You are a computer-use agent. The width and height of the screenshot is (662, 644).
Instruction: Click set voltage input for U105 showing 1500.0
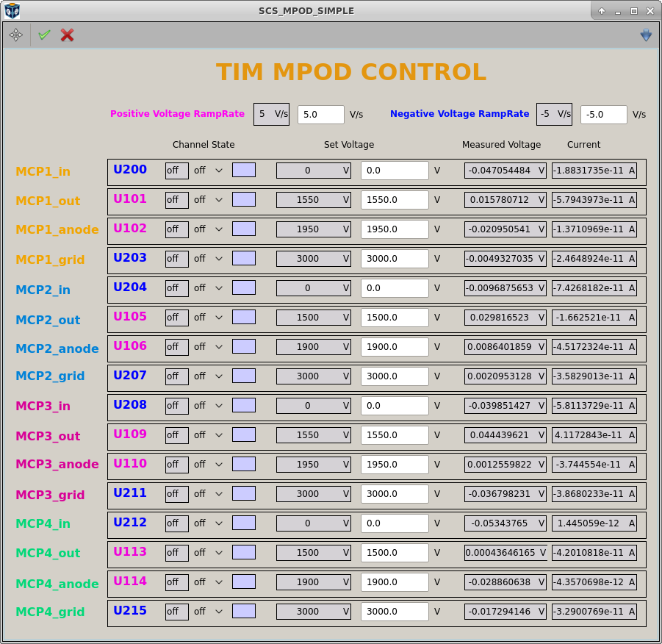(395, 317)
